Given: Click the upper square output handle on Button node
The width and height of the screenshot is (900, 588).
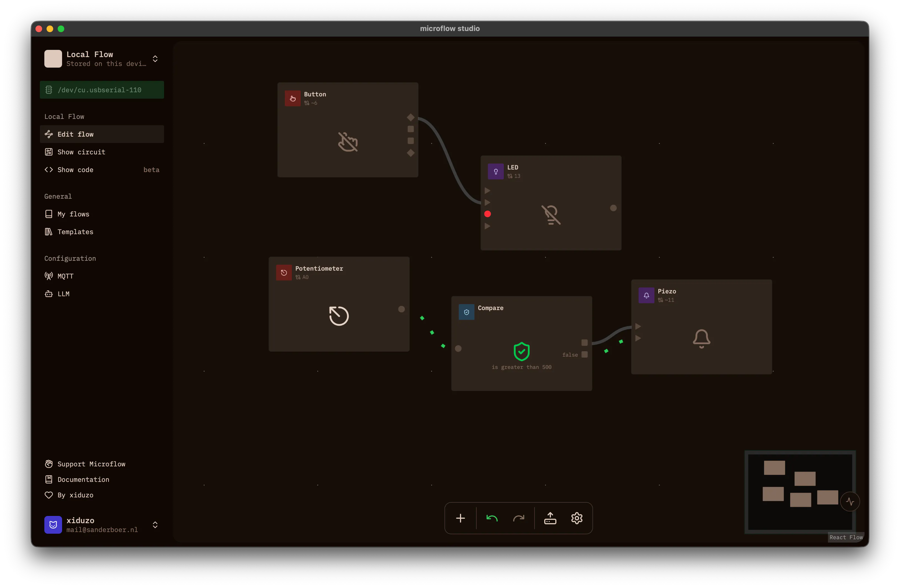Looking at the screenshot, I should [x=411, y=129].
